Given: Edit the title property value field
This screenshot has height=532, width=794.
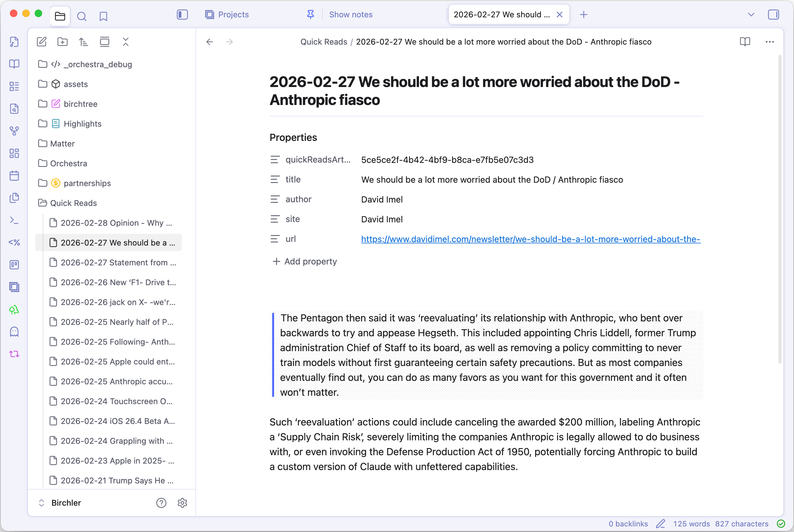Looking at the screenshot, I should tap(532, 180).
